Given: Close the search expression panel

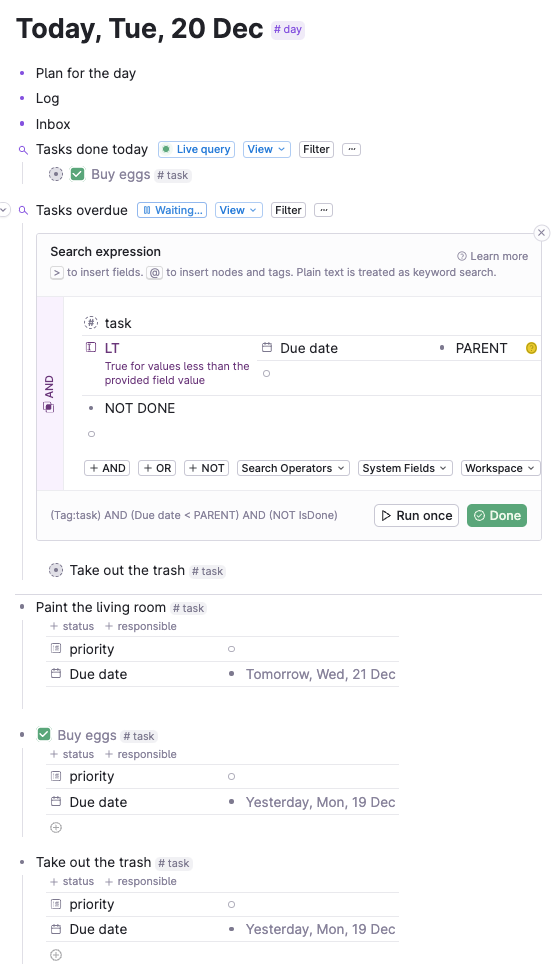Looking at the screenshot, I should tap(541, 233).
